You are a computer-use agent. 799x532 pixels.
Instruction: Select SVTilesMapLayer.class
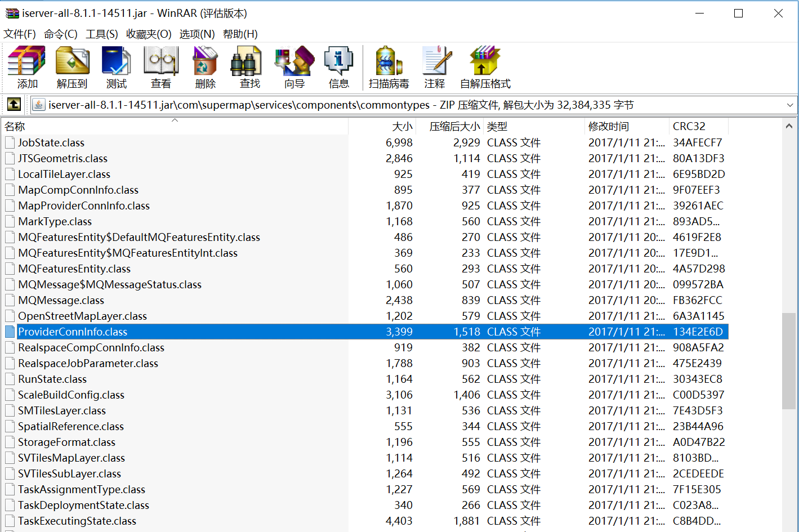[72, 458]
